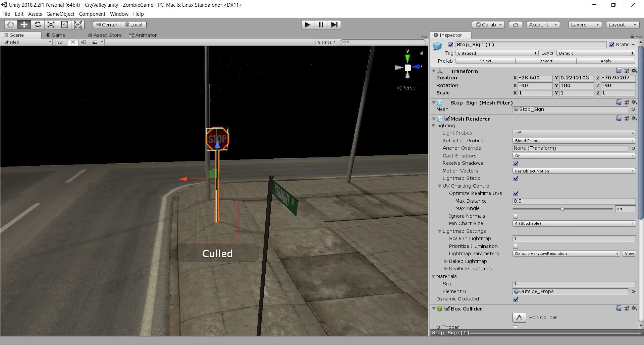Toggle the Static checkbox for Stop_Sign

tap(612, 44)
